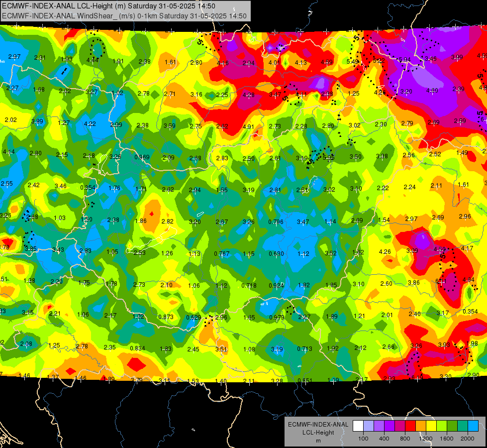Screen dimensions: 487x448
Task: Click the wind shear value 4.28
Action: pyautogui.click(x=248, y=95)
